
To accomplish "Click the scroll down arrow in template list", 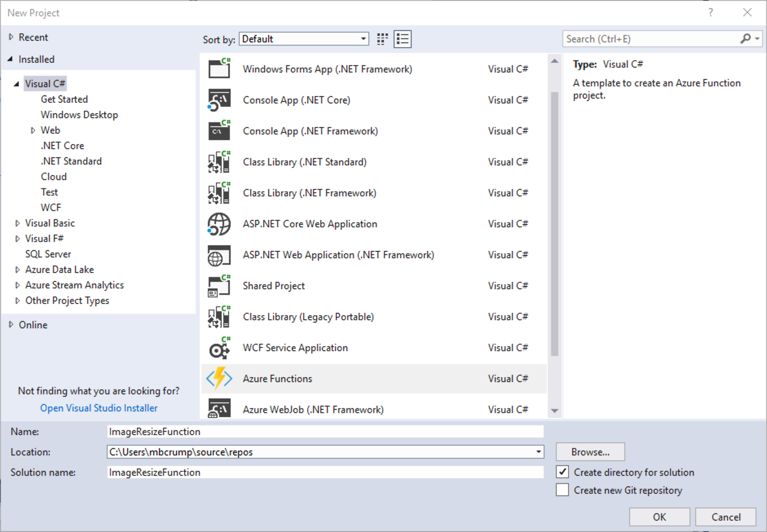I will coord(555,411).
